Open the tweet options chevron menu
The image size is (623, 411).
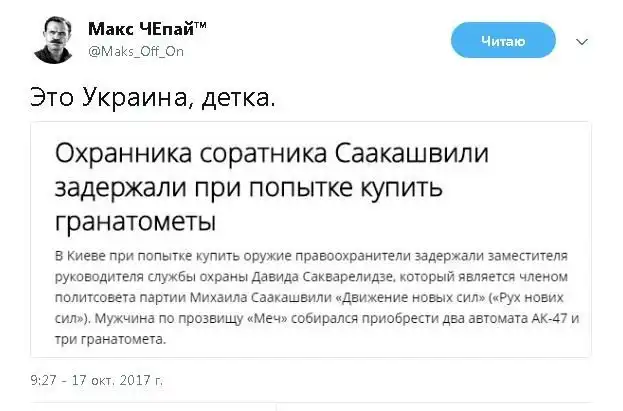pyautogui.click(x=582, y=42)
